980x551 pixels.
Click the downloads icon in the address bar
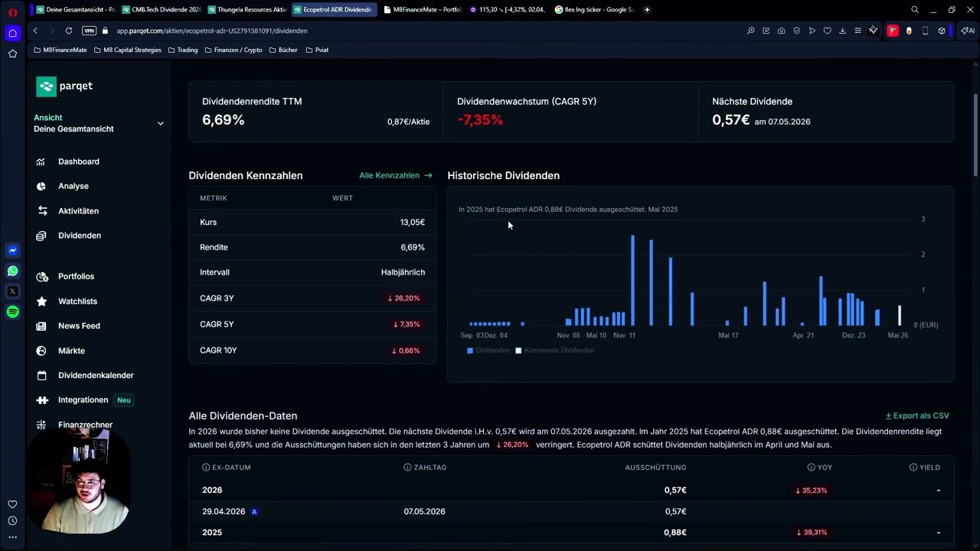[x=842, y=31]
